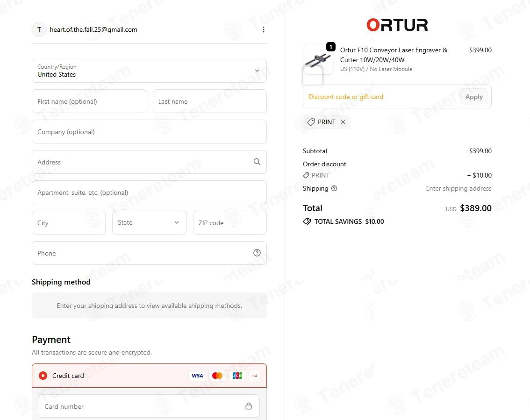
Task: Click the PRINT discount chip tag icon
Action: pos(311,122)
